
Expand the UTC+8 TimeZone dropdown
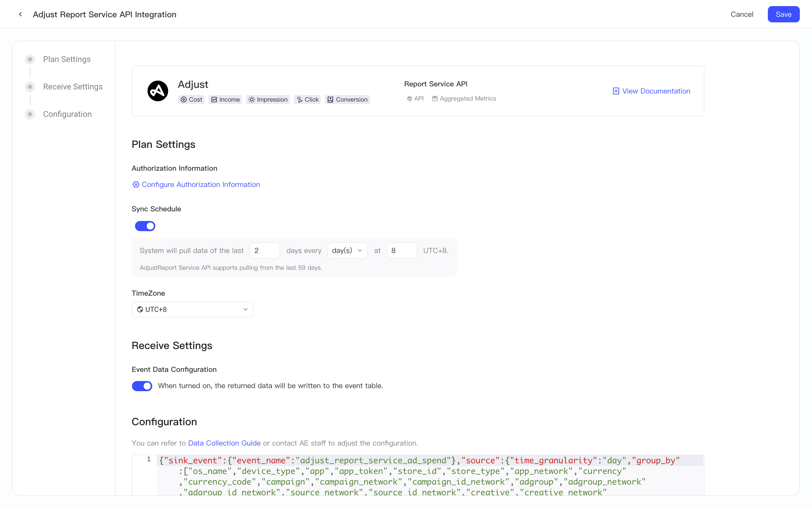[x=193, y=309]
